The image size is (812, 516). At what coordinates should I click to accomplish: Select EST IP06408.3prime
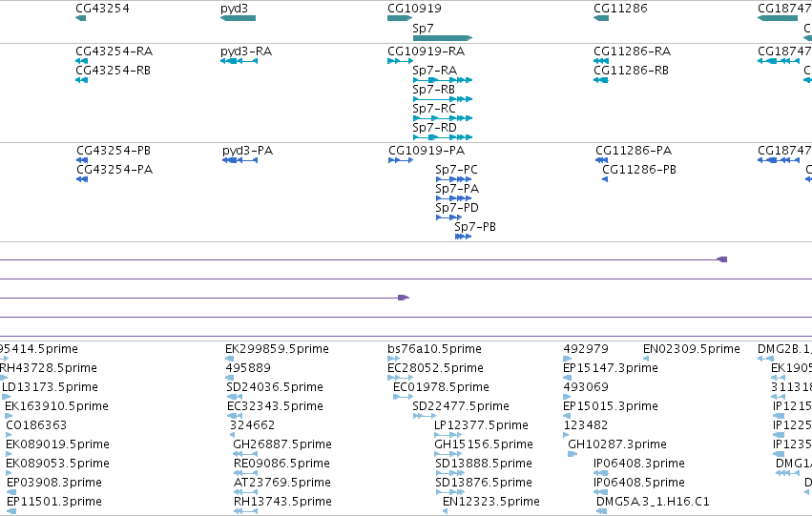[x=639, y=464]
